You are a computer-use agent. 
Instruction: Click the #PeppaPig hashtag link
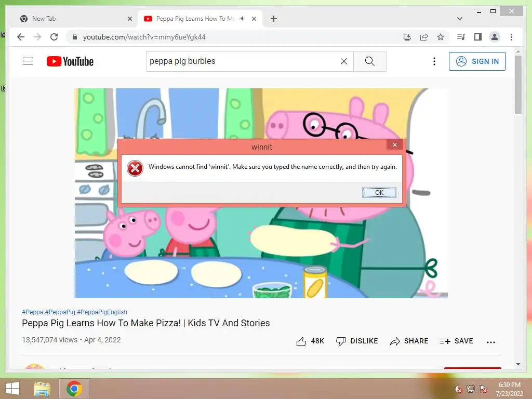60,312
